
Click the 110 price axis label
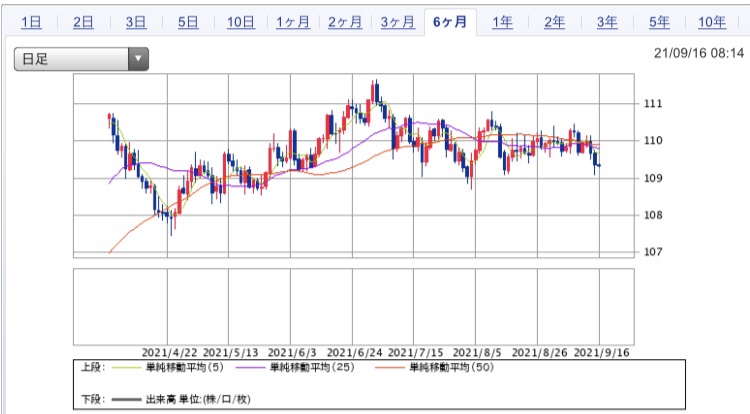click(x=653, y=141)
